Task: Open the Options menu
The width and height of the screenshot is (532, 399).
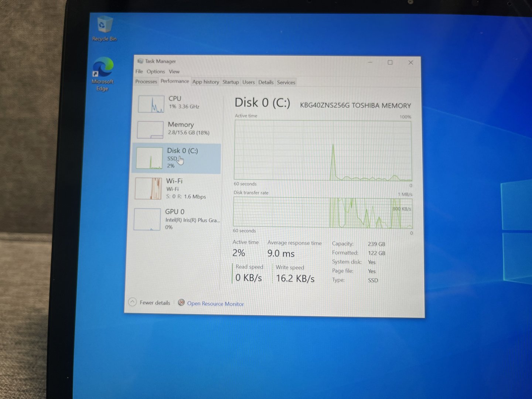Action: (156, 72)
